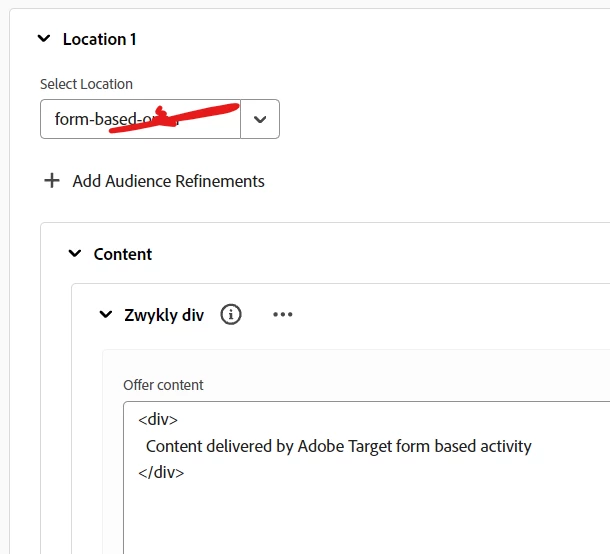
Task: Place cursor on opening div tag line
Action: [158, 419]
